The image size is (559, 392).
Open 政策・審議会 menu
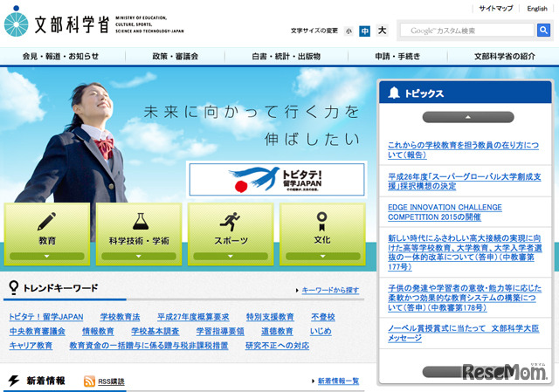pyautogui.click(x=175, y=56)
